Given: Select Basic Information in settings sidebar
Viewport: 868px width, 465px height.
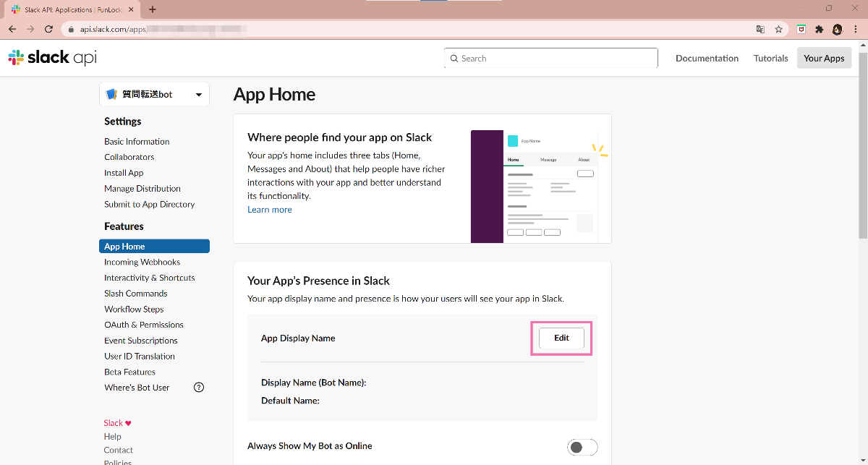Looking at the screenshot, I should pyautogui.click(x=137, y=142).
